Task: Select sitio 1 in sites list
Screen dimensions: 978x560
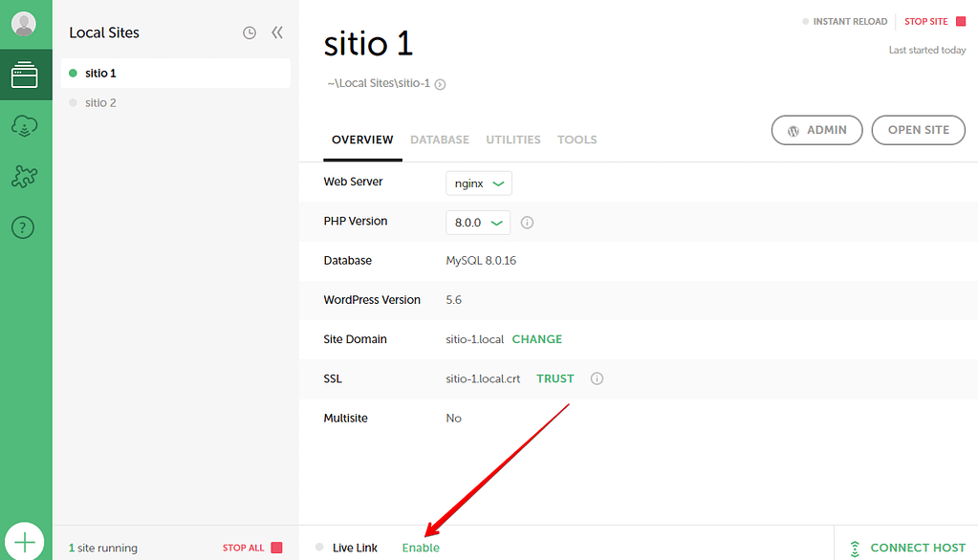Action: coord(175,73)
